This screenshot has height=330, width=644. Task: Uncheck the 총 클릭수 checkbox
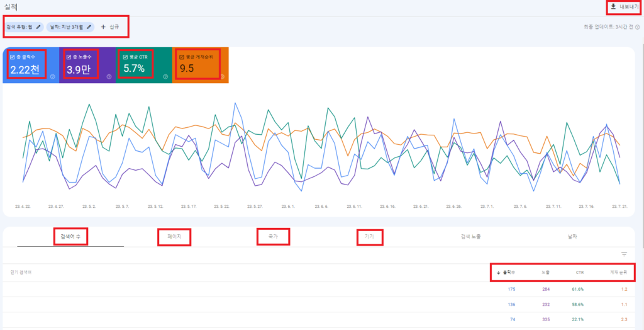point(13,57)
